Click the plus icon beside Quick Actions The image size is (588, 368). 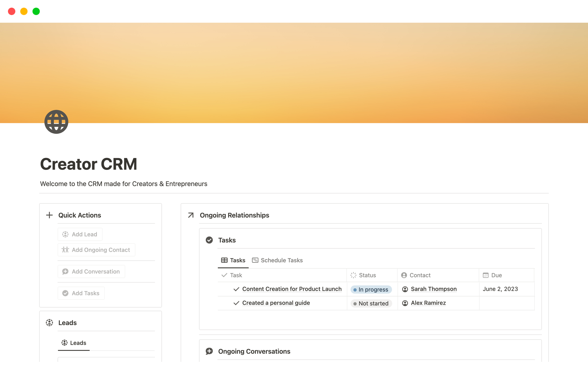coord(49,215)
